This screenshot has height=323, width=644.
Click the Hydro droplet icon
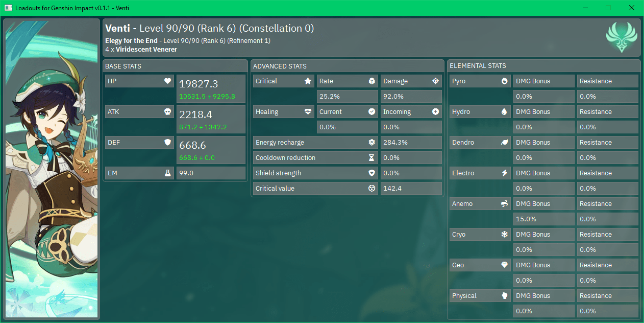(504, 112)
